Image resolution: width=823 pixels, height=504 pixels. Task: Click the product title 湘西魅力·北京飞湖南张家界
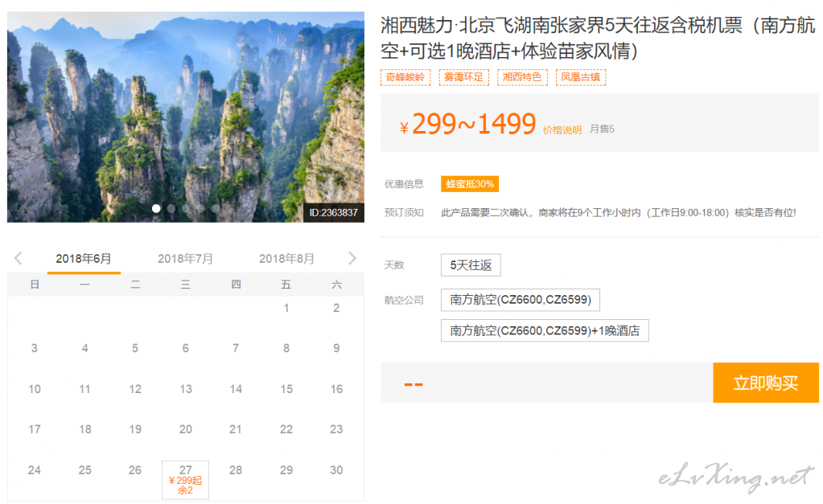coord(597,38)
